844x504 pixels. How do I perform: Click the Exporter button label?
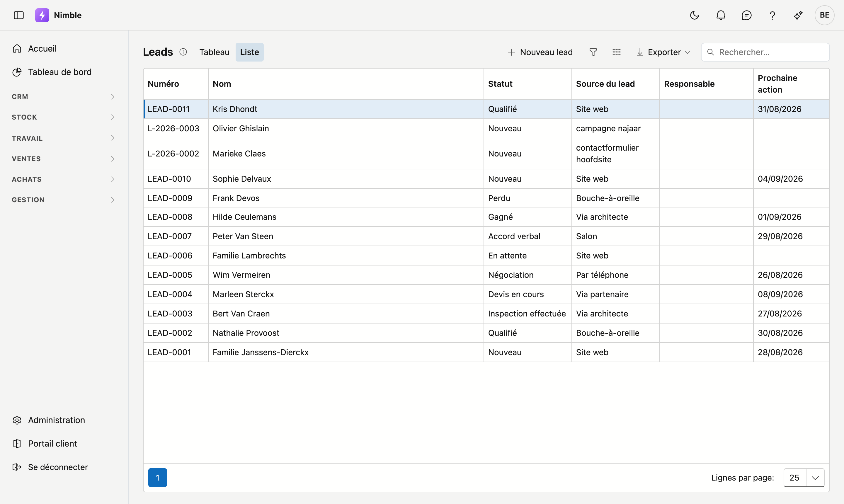click(x=664, y=52)
